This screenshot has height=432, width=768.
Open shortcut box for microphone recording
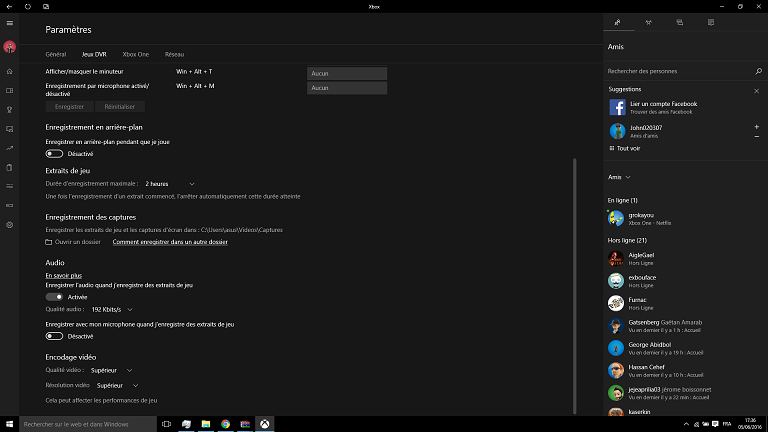point(347,88)
